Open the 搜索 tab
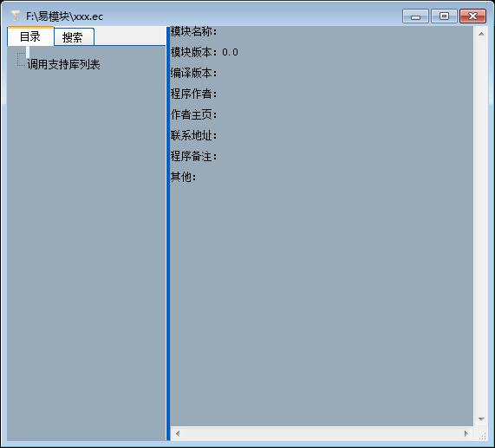 (74, 37)
